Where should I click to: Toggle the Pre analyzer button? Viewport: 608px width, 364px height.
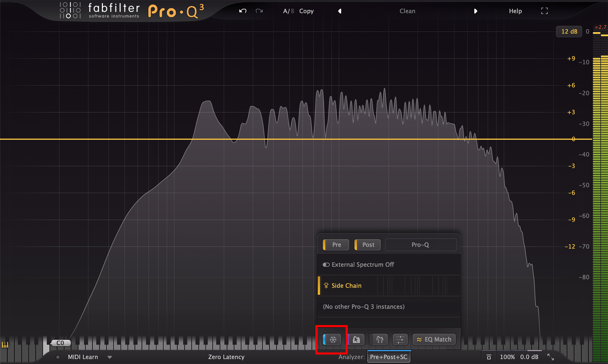pyautogui.click(x=336, y=245)
